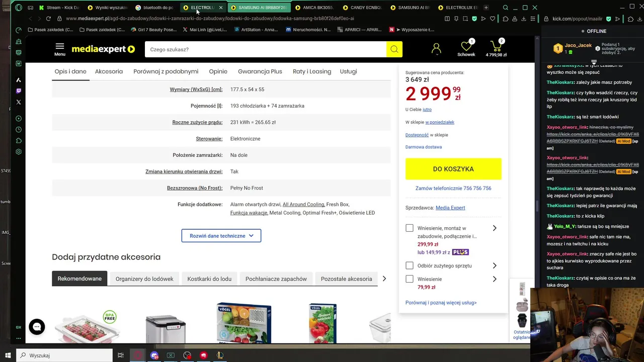Click the heart bookmark icon in address bar
Viewport: 644px width, 362px height.
pos(493,19)
